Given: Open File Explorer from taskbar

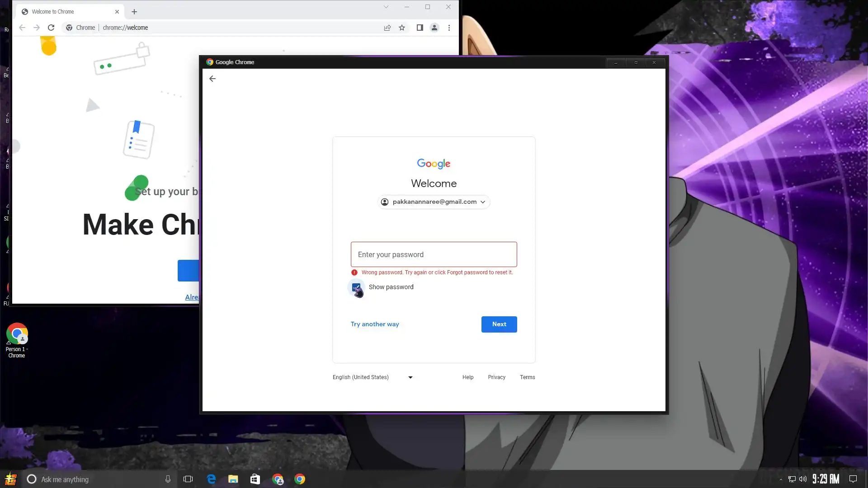Looking at the screenshot, I should coord(233,479).
